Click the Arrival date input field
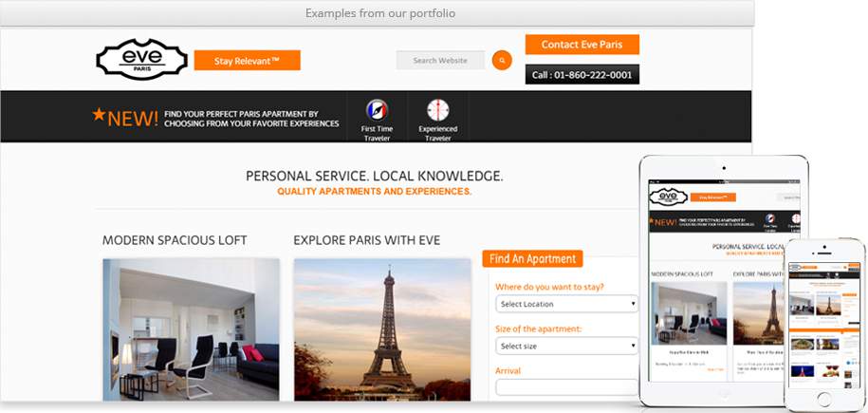This screenshot has height=413, width=868. [567, 387]
